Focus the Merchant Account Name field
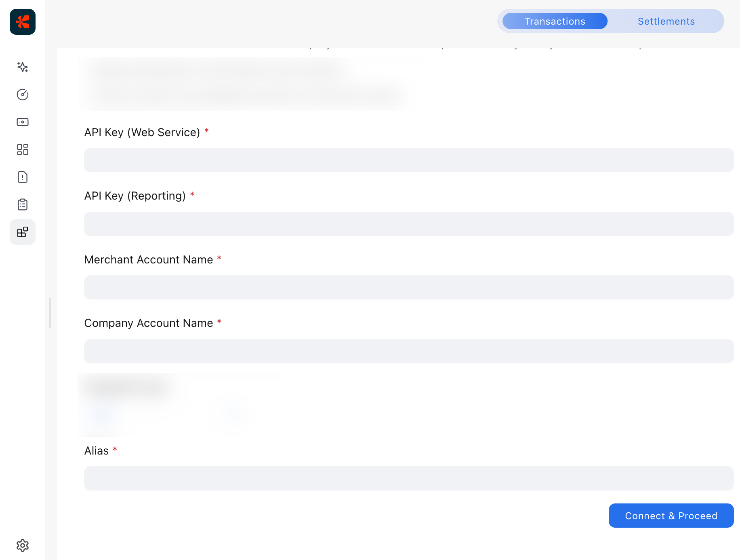Viewport: 740px width, 560px height. click(x=409, y=287)
